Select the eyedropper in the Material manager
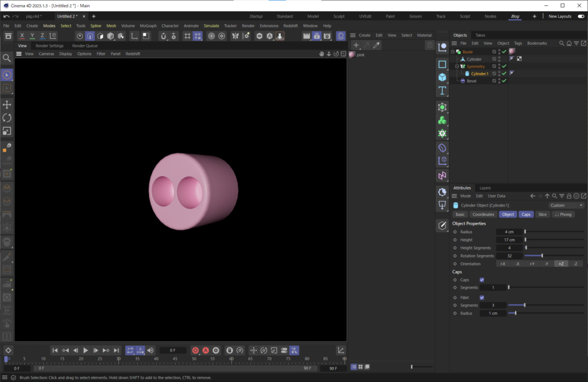This screenshot has height=382, width=588. 377,45
